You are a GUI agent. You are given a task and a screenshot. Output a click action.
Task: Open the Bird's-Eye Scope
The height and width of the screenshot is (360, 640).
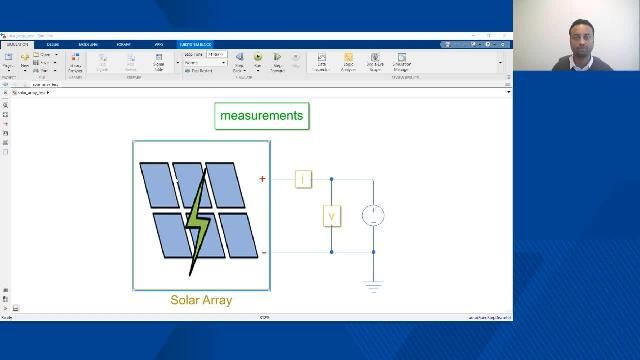pyautogui.click(x=375, y=62)
